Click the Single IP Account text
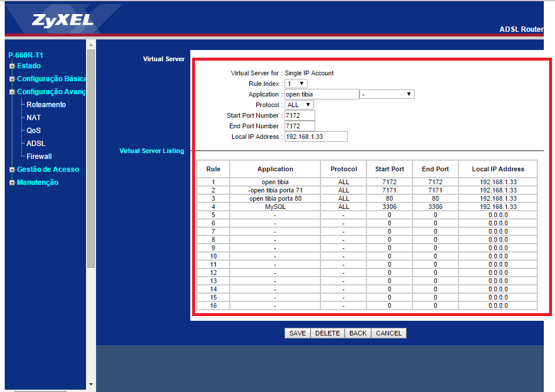 pos(309,73)
